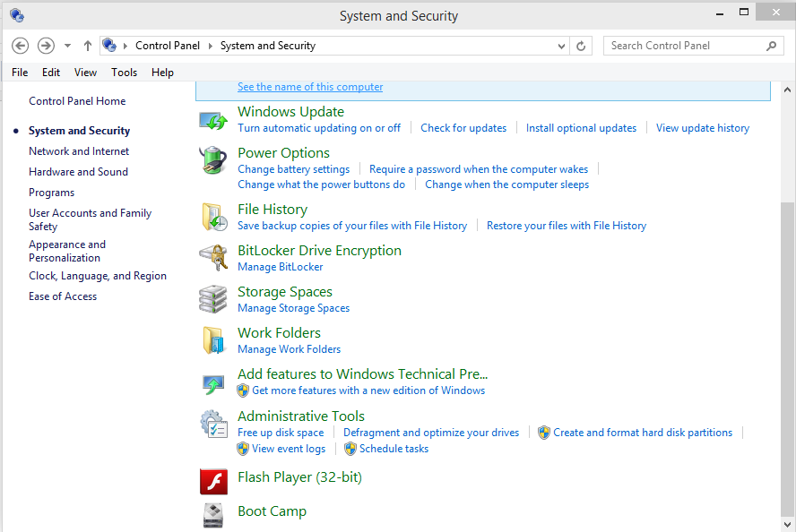This screenshot has width=796, height=532.
Task: Click the shield icon beside View event logs
Action: (x=243, y=449)
